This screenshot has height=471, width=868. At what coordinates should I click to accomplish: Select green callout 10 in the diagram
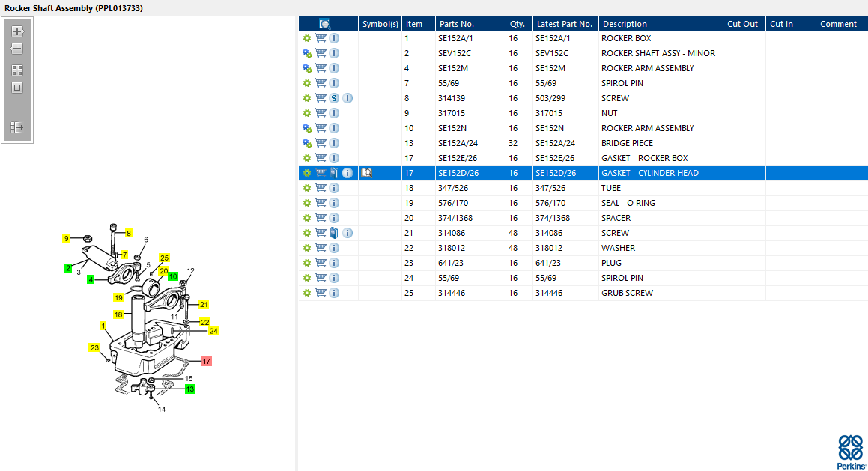(173, 276)
